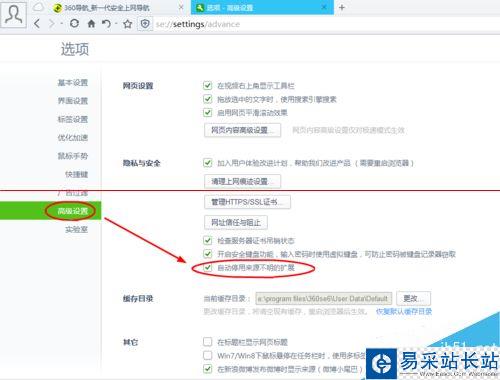Click the shield security icon in address bar
500x380 pixels.
click(x=145, y=24)
